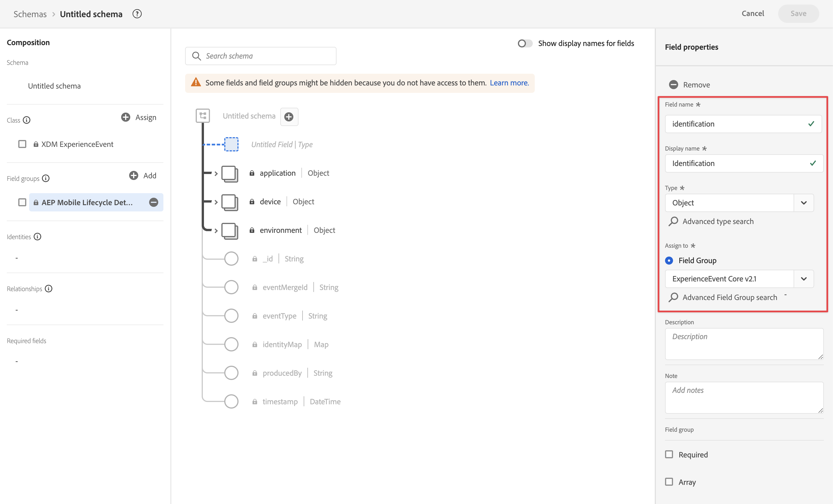
Task: Open Advanced type search magnifier
Action: [x=673, y=221]
